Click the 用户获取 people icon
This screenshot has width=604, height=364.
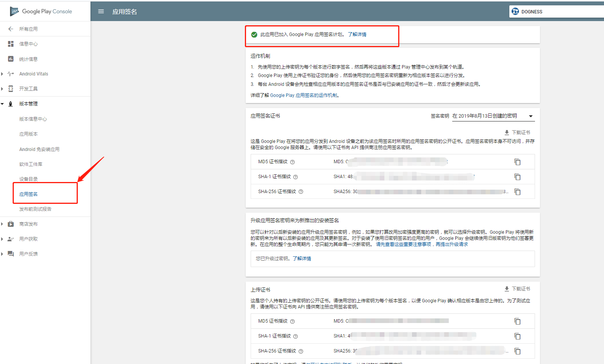11,239
